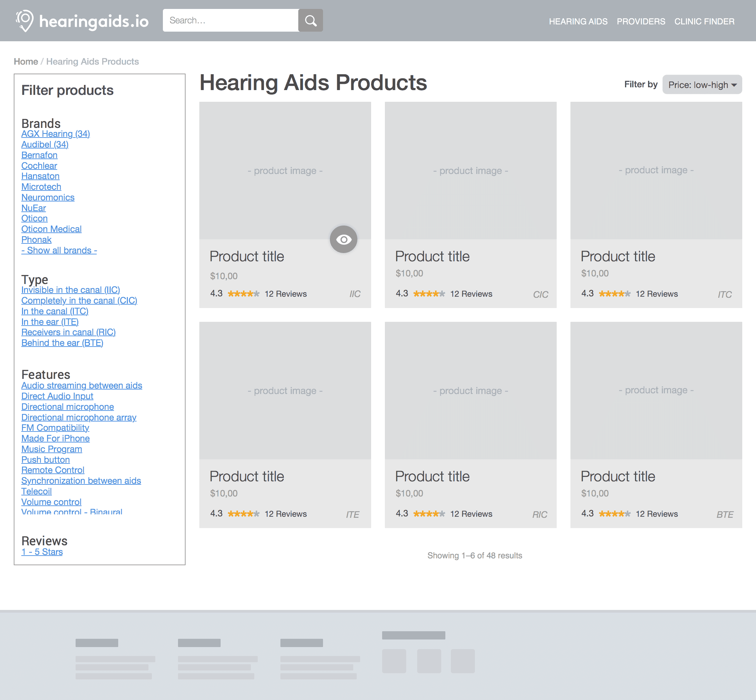756x700 pixels.
Task: Expand the full brands list via Show all brands
Action: [59, 250]
